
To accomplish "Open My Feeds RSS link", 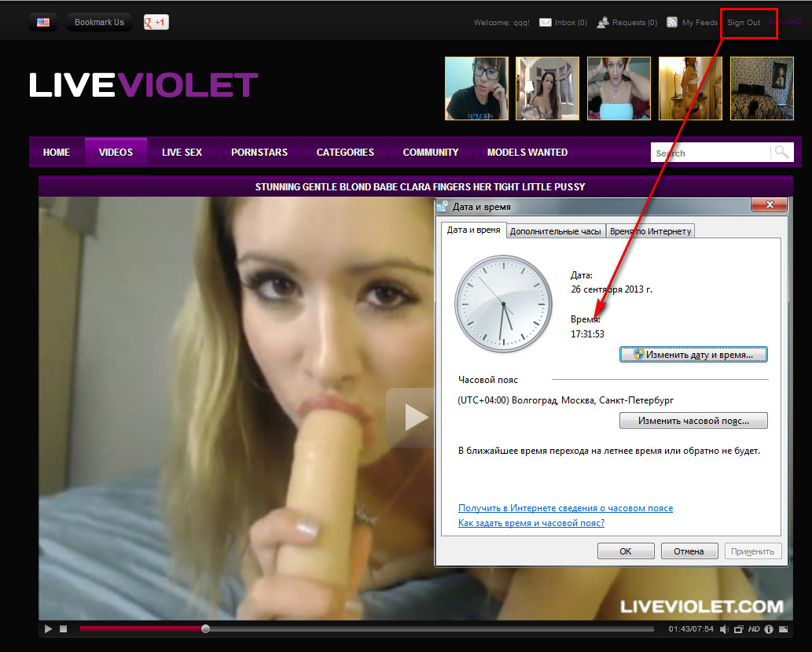I will (x=692, y=23).
